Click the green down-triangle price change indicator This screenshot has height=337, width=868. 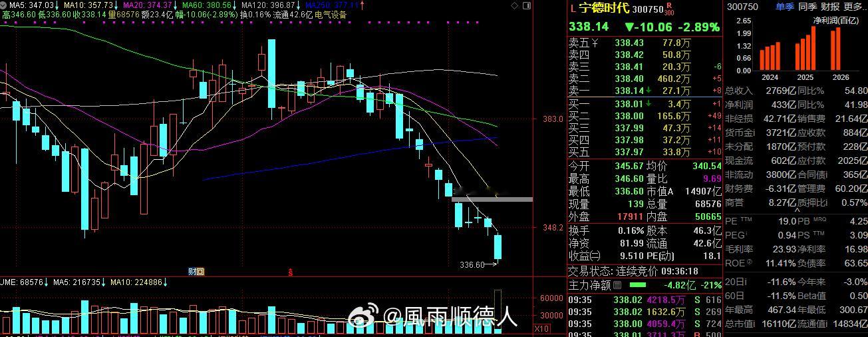click(629, 27)
